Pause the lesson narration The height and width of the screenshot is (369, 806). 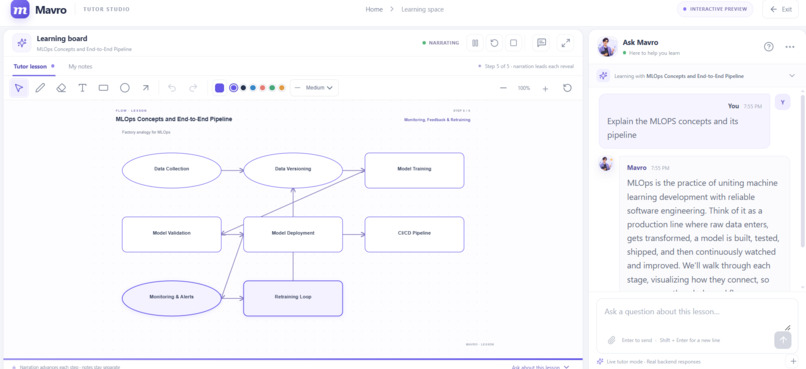[x=475, y=43]
